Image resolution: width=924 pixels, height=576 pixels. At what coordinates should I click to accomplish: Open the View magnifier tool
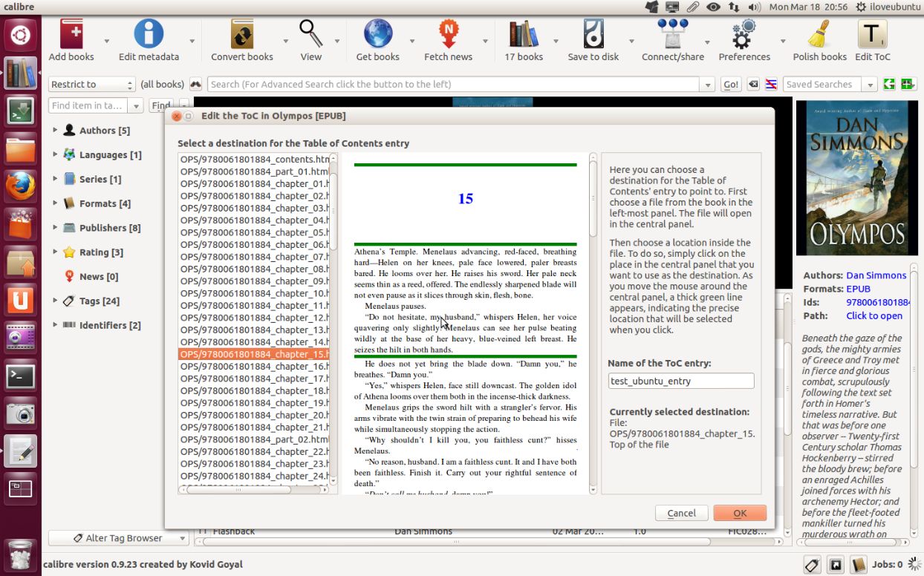tap(310, 34)
